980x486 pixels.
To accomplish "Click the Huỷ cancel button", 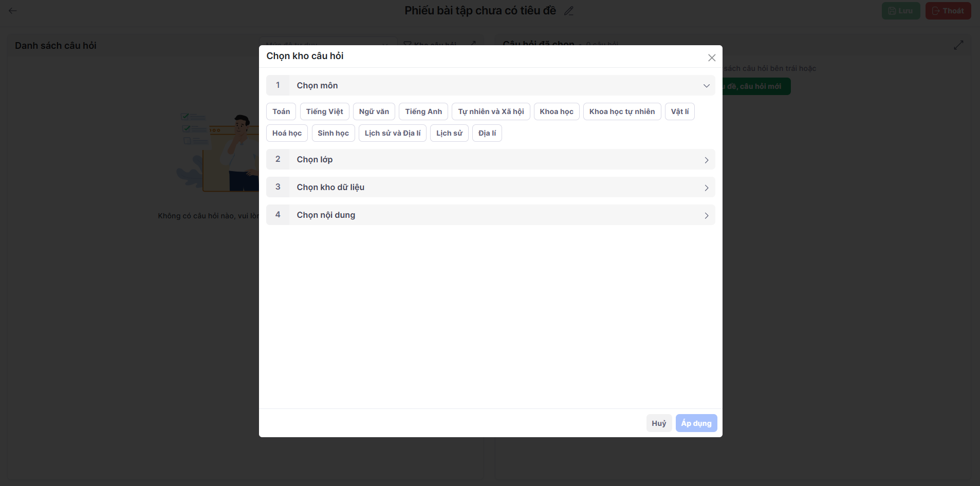I will [x=659, y=423].
